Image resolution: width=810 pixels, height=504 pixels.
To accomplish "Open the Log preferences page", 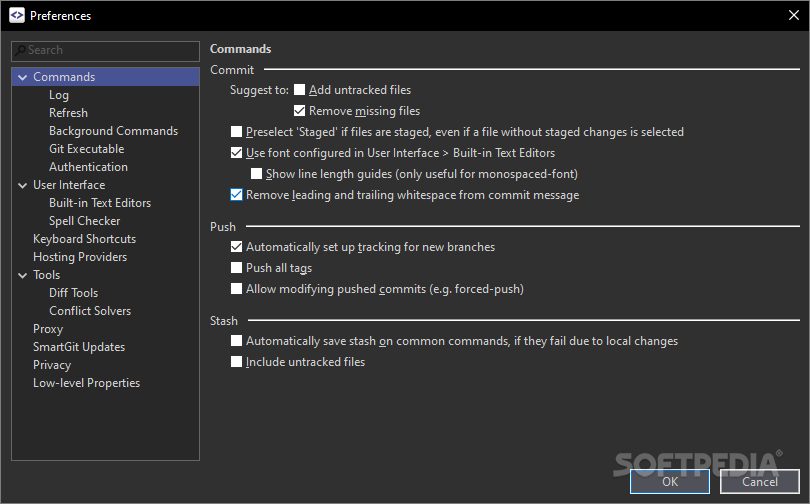I will [x=59, y=95].
